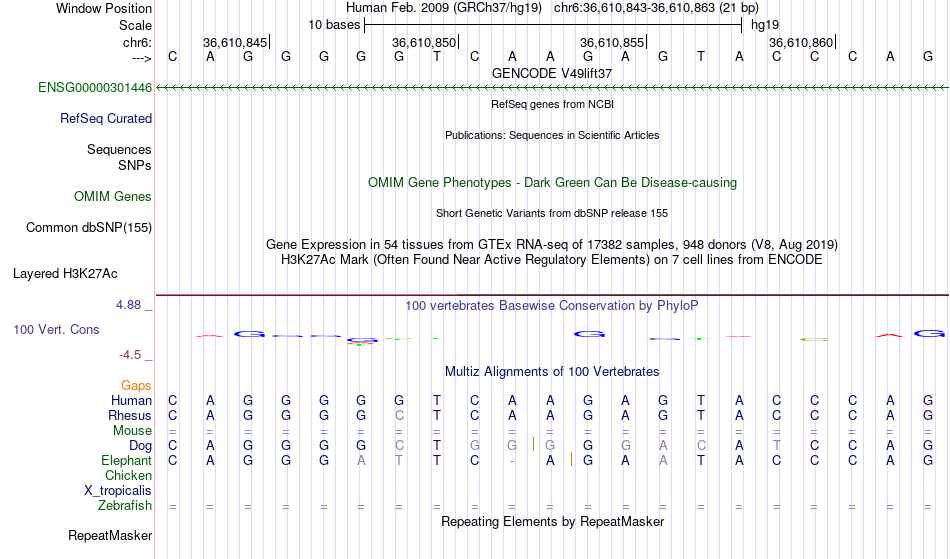Click the ENSG00000301446 gene track label
The width and height of the screenshot is (950, 559).
tap(95, 88)
